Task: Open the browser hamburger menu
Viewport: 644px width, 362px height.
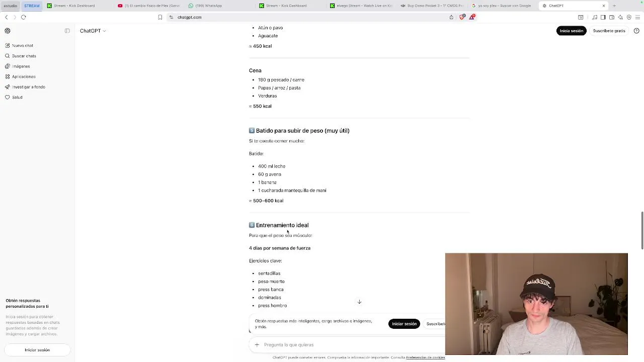Action: (637, 17)
